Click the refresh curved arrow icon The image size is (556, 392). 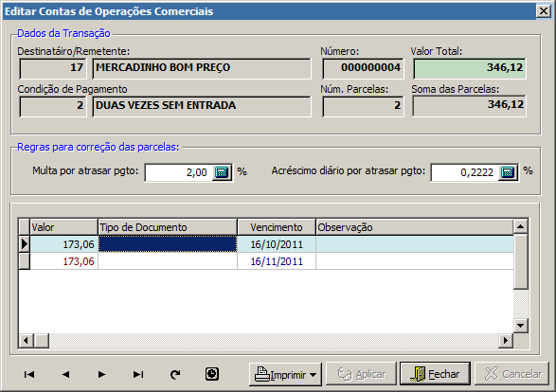pyautogui.click(x=175, y=374)
